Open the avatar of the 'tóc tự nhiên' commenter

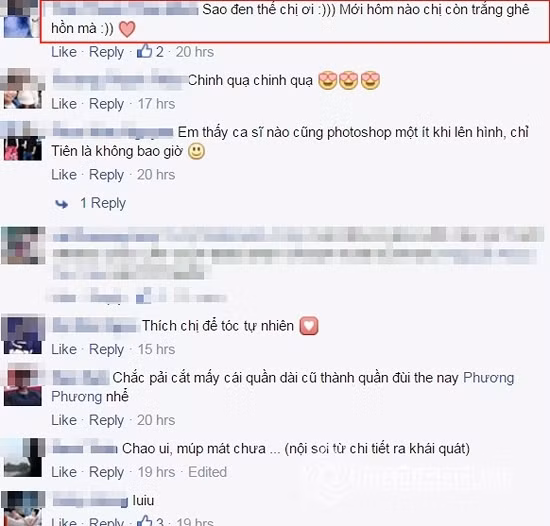23,334
